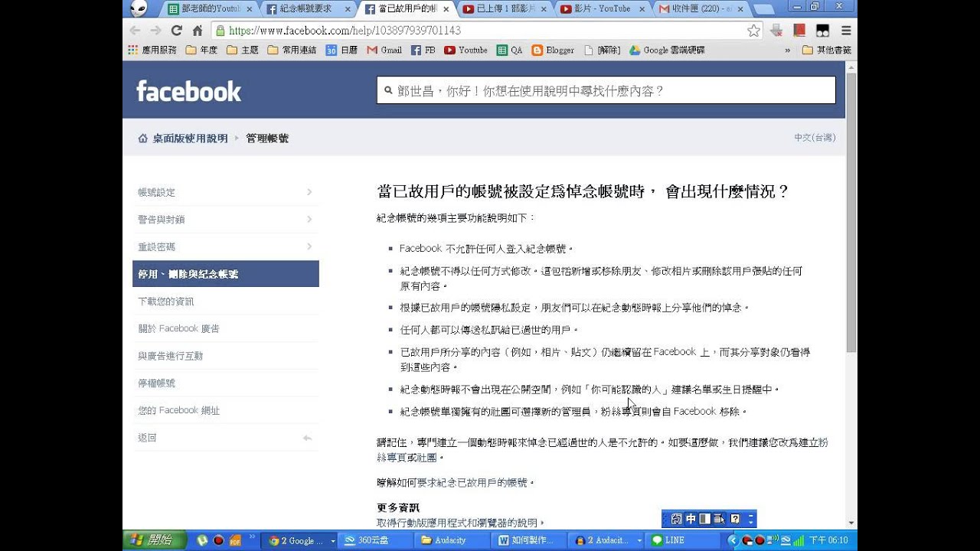Switch to the 收件匣 (220) Gmail tab
Screen dimensions: 980x551
click(x=702, y=9)
